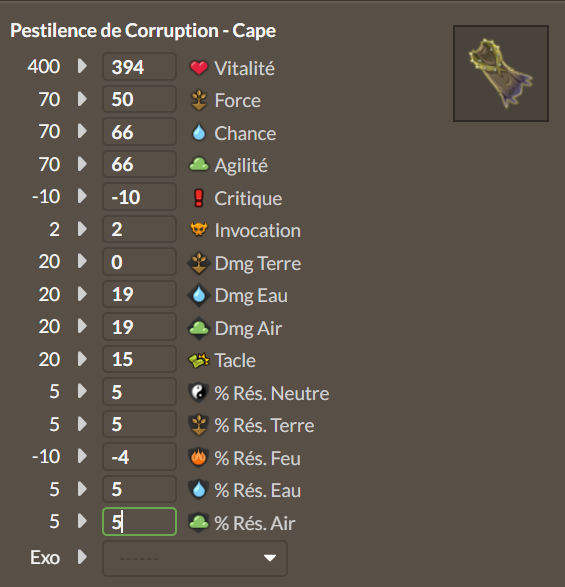Apply max value arrow for Dmg Terre
Screen dimensions: 565x587
point(82,261)
